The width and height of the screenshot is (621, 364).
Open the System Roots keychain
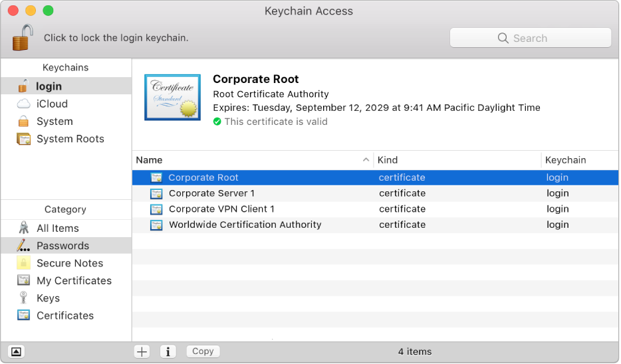70,139
